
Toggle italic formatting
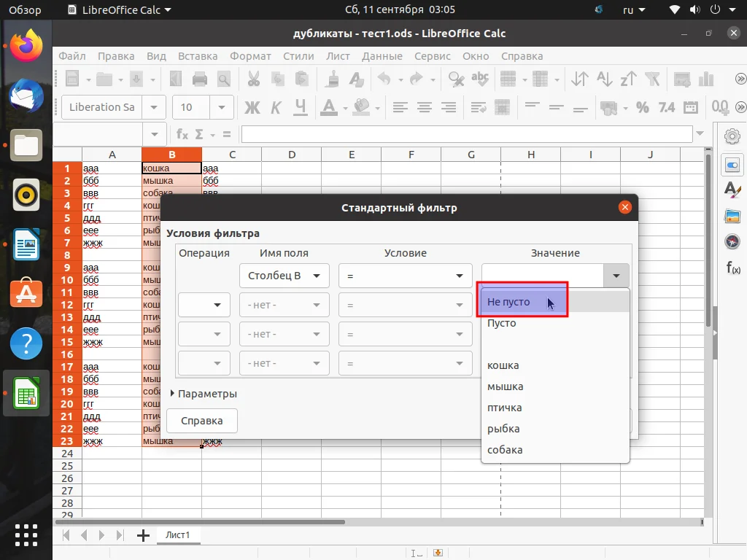[x=276, y=107]
